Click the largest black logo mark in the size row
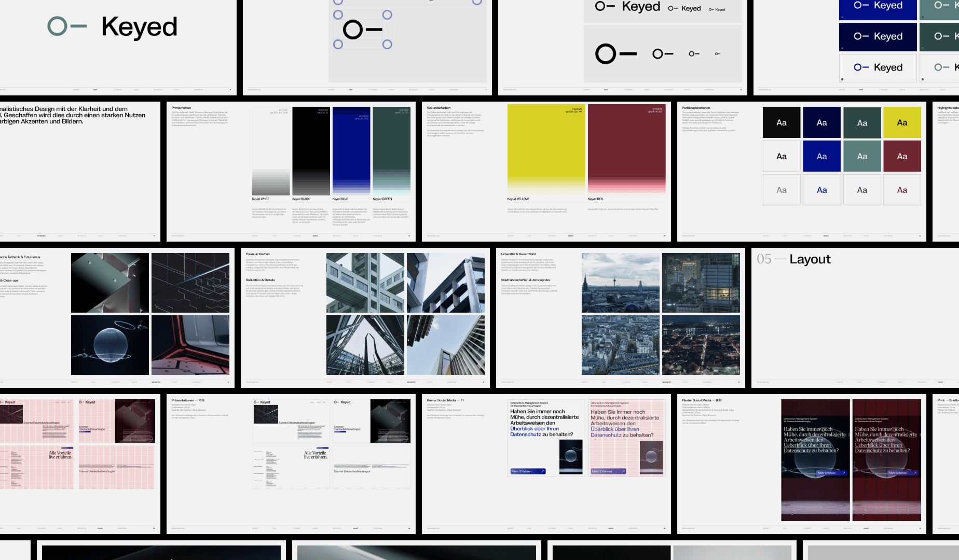This screenshot has height=560, width=959. point(616,54)
